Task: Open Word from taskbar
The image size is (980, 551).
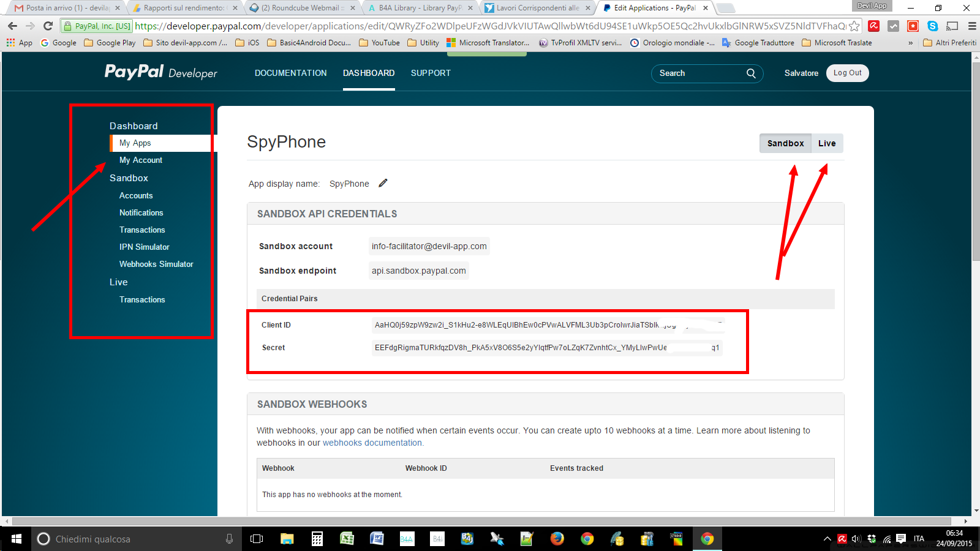Action: pyautogui.click(x=377, y=539)
